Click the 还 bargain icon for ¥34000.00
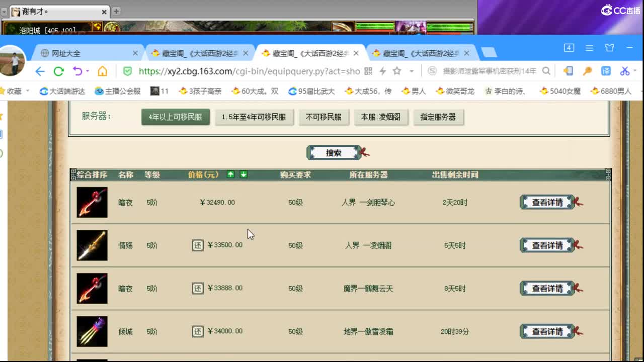The image size is (644, 362). (198, 331)
